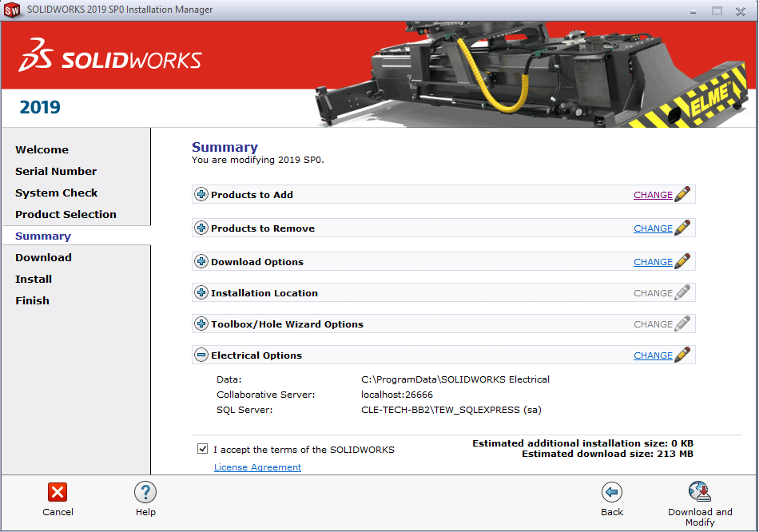Go to the Welcome step
Screen dimensions: 759x532
coord(42,149)
